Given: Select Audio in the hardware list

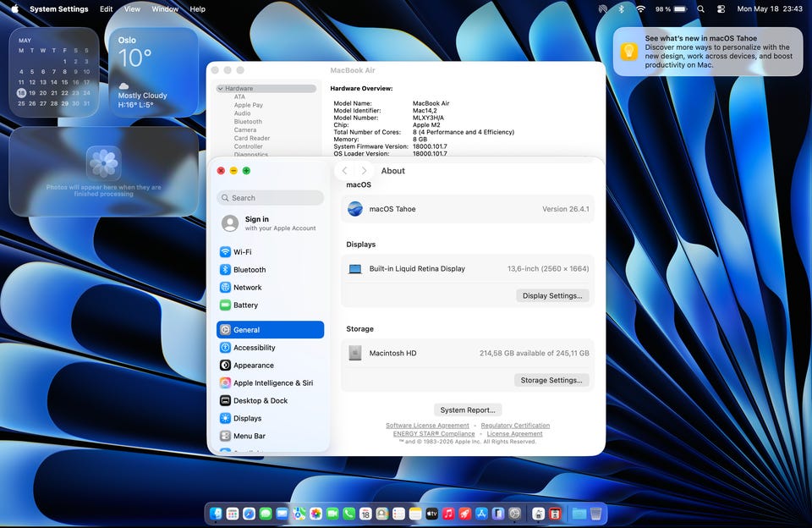Looking at the screenshot, I should [x=243, y=113].
